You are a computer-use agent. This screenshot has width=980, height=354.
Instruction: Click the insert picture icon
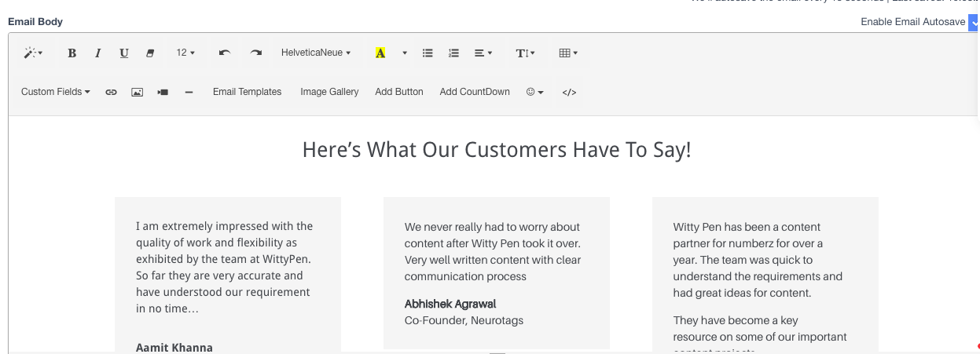click(x=137, y=92)
